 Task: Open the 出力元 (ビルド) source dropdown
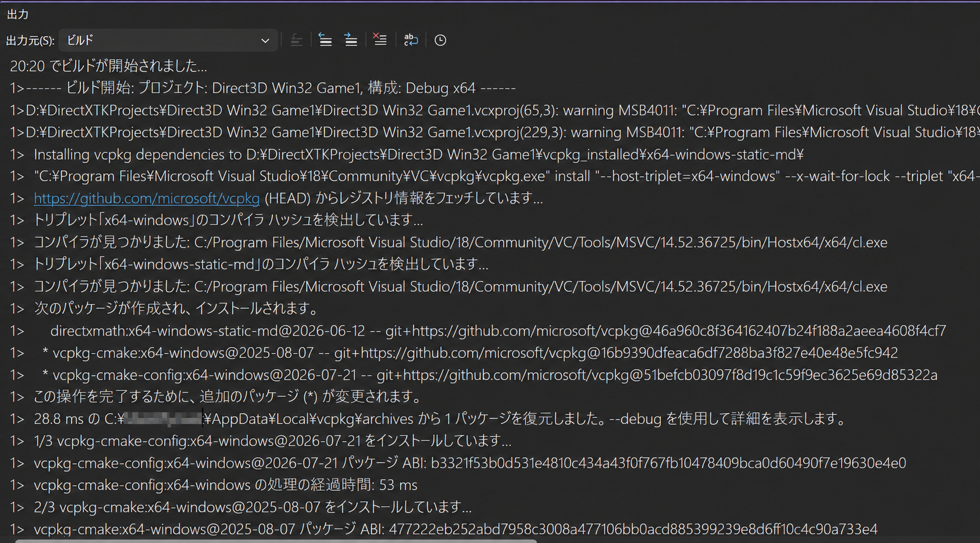click(x=168, y=40)
